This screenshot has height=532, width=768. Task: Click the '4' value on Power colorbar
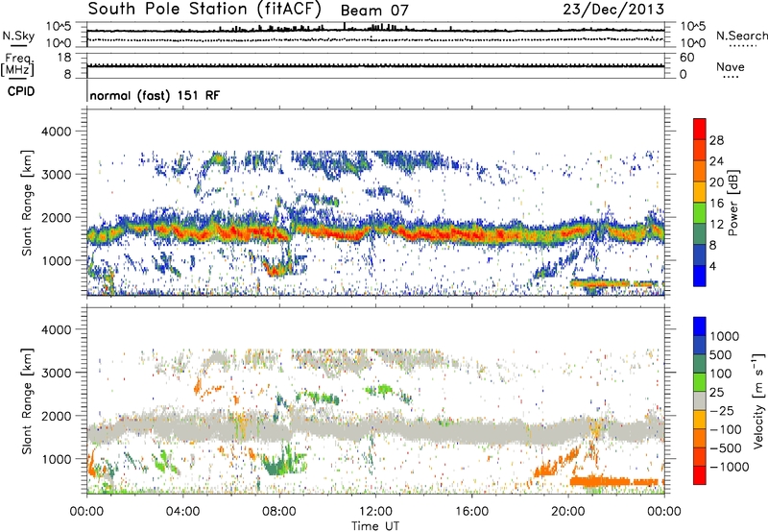712,266
